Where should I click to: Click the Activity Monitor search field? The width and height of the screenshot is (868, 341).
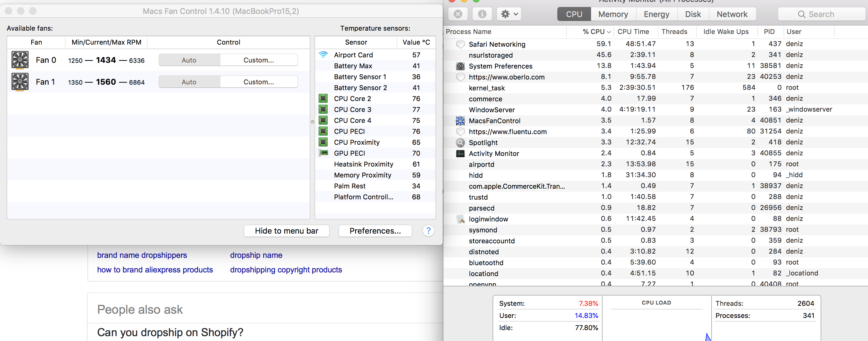tap(821, 14)
